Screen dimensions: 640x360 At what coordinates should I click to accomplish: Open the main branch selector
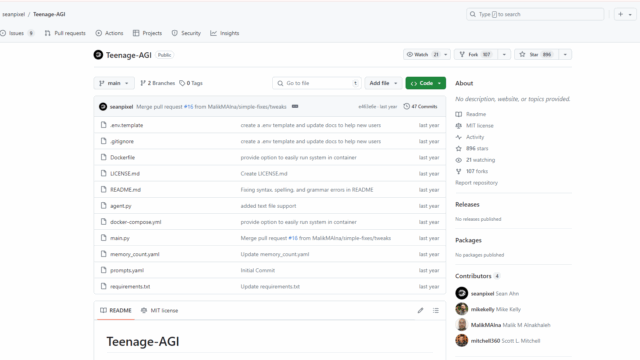(x=114, y=83)
